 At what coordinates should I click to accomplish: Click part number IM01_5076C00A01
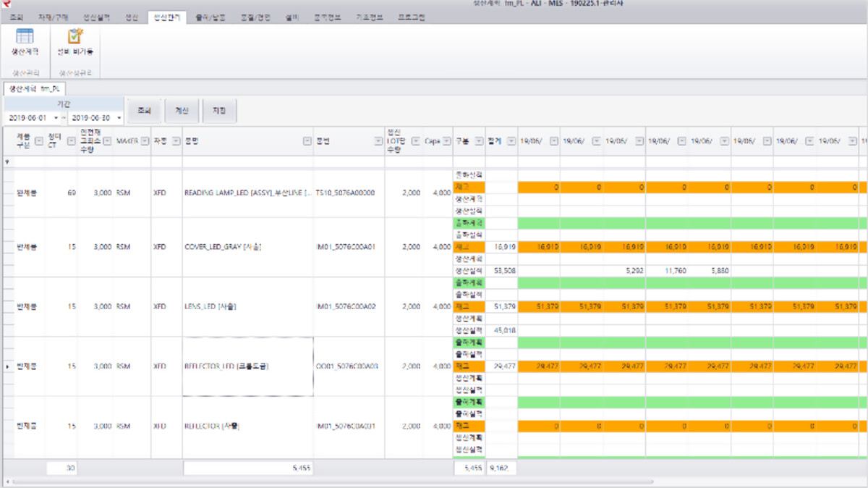click(346, 247)
